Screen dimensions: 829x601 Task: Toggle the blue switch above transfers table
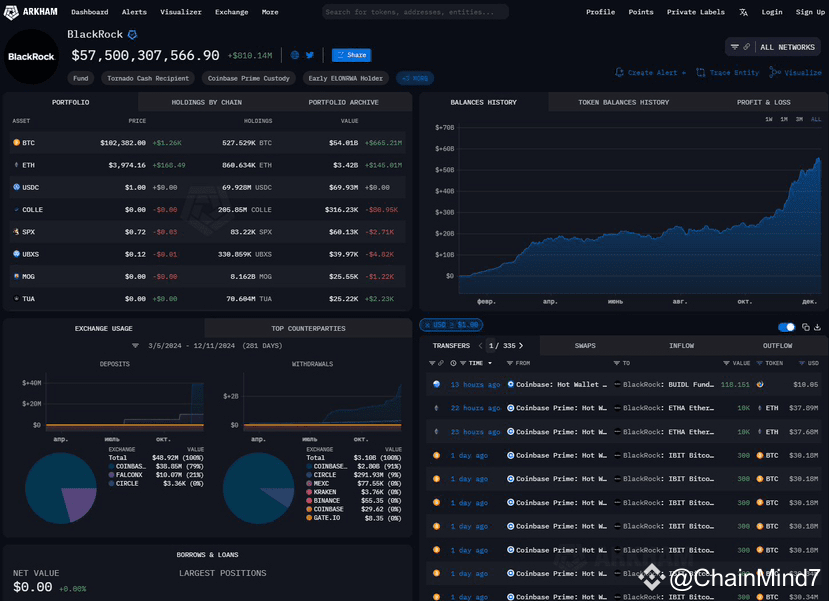787,327
